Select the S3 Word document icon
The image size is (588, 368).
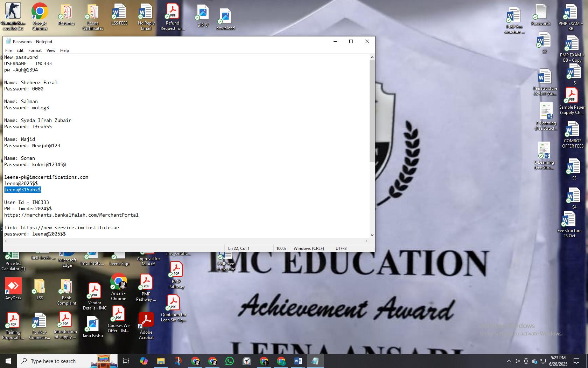point(574,169)
